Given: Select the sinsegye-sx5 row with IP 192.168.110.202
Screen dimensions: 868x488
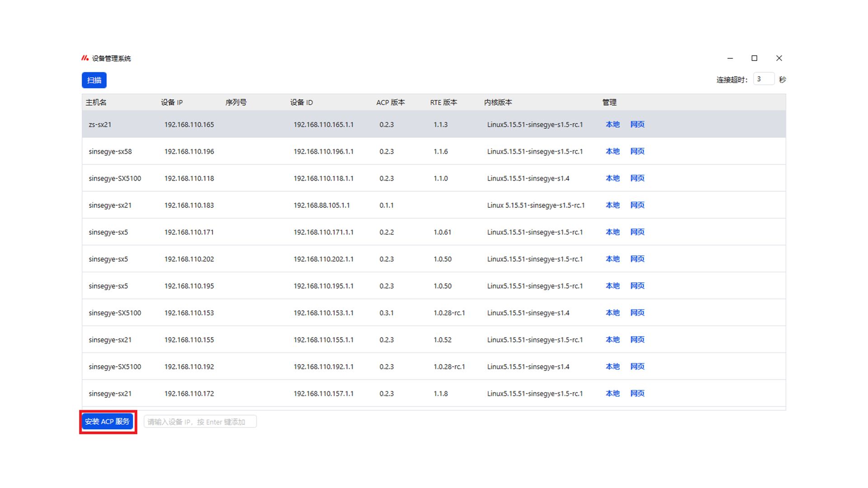Looking at the screenshot, I should click(x=189, y=259).
